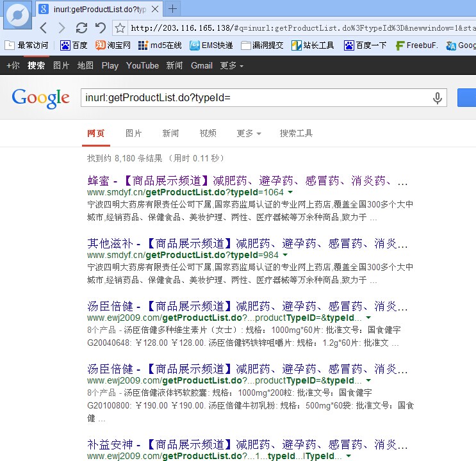Open the 蜂蜜 search result link
The image size is (476, 461).
pos(247,181)
